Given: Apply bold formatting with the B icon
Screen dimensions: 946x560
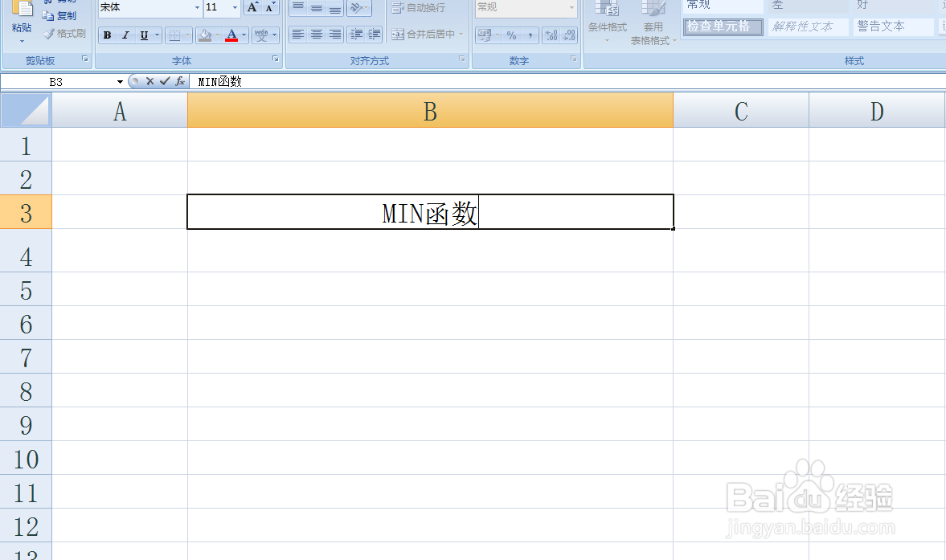Looking at the screenshot, I should (107, 35).
